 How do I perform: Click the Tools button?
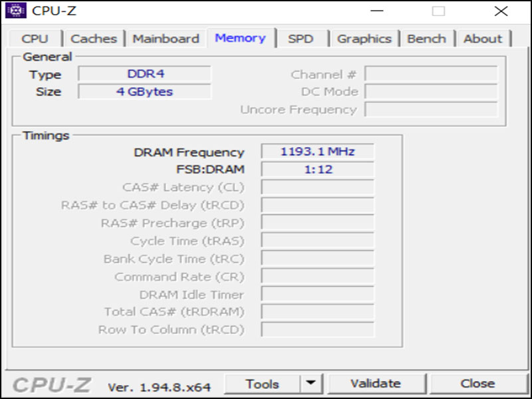coord(262,384)
